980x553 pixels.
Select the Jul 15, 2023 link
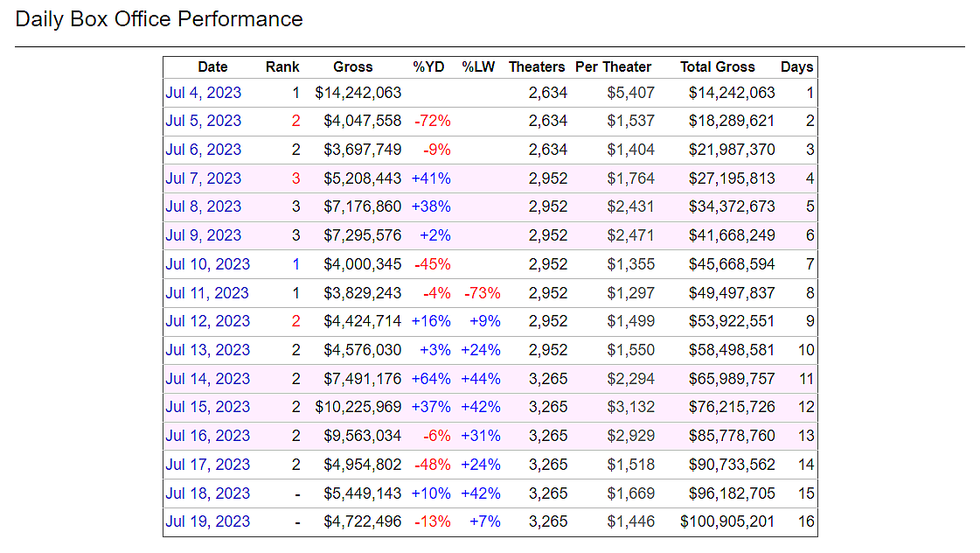tap(207, 407)
